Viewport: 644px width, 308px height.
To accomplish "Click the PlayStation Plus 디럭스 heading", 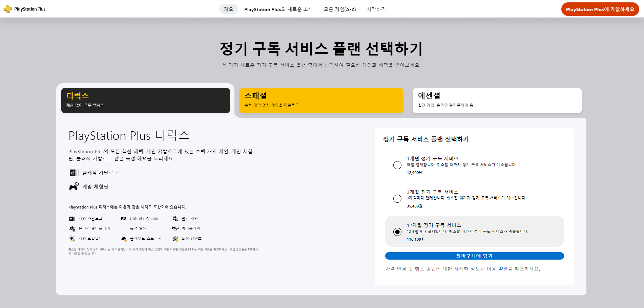I will point(129,135).
